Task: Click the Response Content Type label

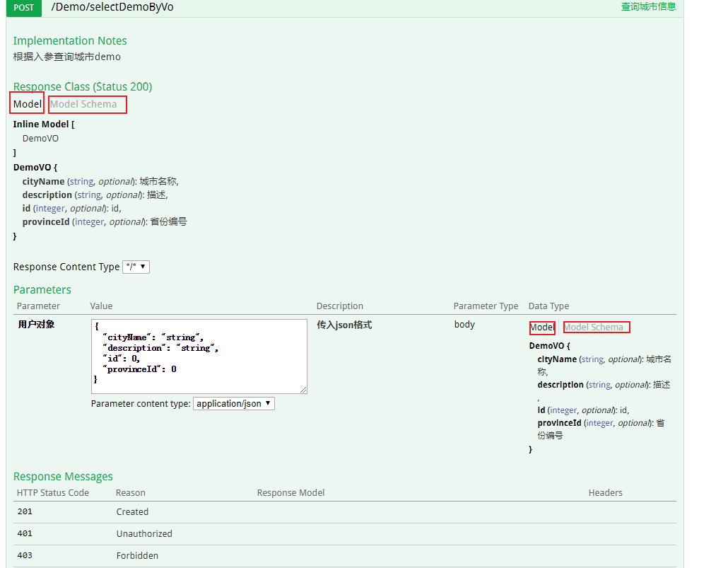Action: [x=66, y=267]
